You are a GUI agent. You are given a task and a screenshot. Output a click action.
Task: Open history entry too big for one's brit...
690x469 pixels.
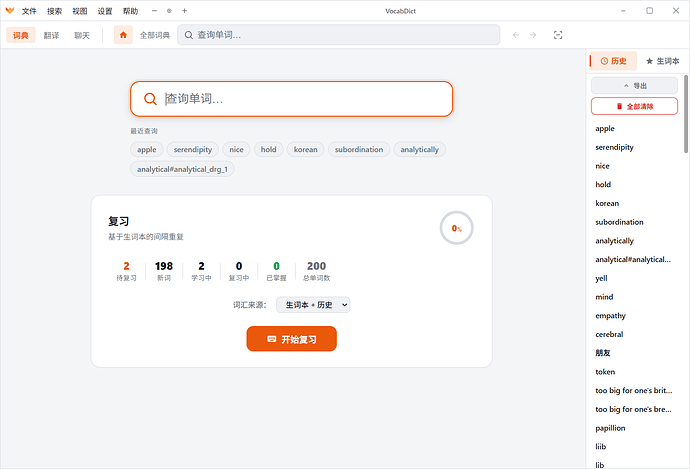point(634,391)
